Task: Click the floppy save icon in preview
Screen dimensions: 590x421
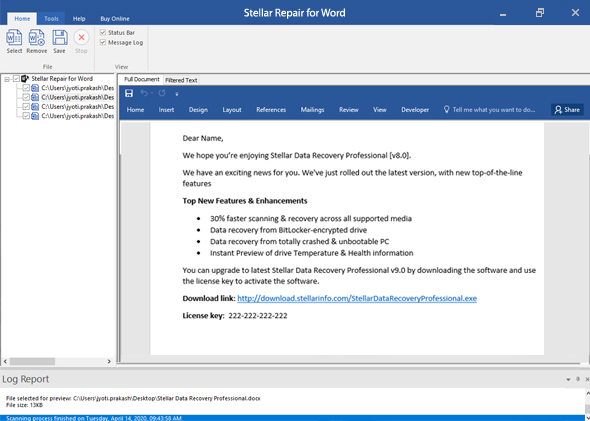Action: click(129, 93)
